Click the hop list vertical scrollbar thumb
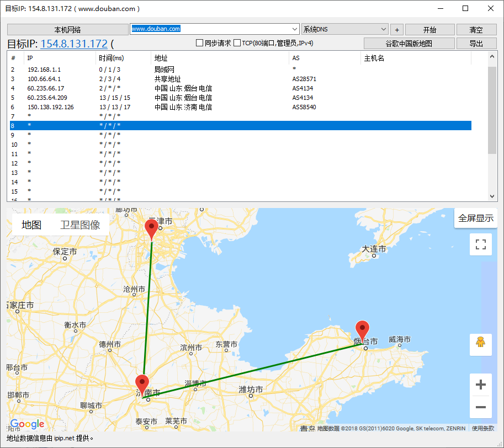Viewport: 504px width, 448px height. 492,110
